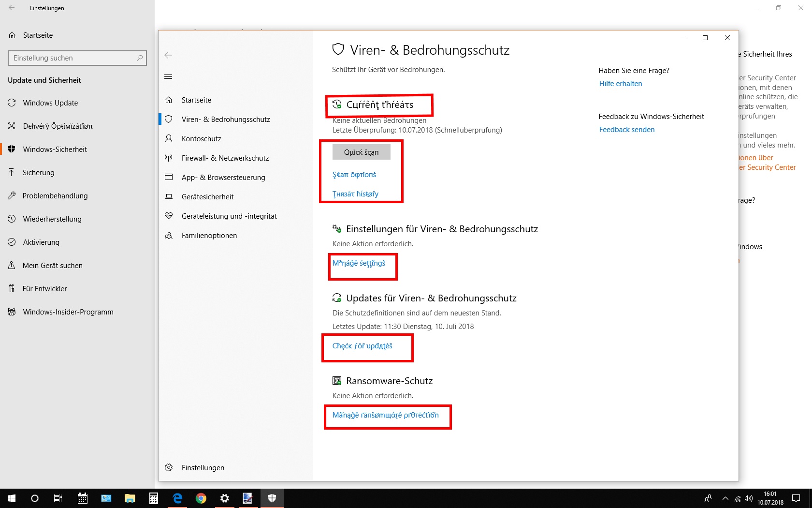The image size is (812, 508).
Task: Click the back arrow in Windows Security window
Action: pos(168,55)
